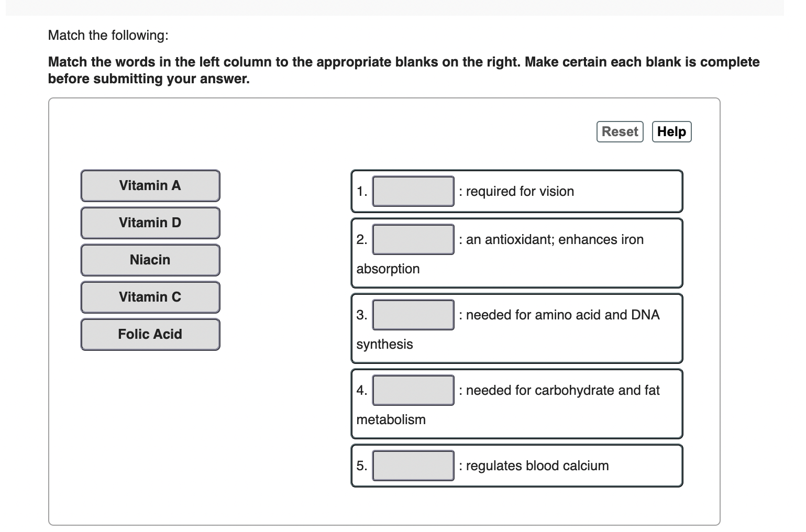
Task: Select the Vitamin A word tile
Action: [150, 185]
